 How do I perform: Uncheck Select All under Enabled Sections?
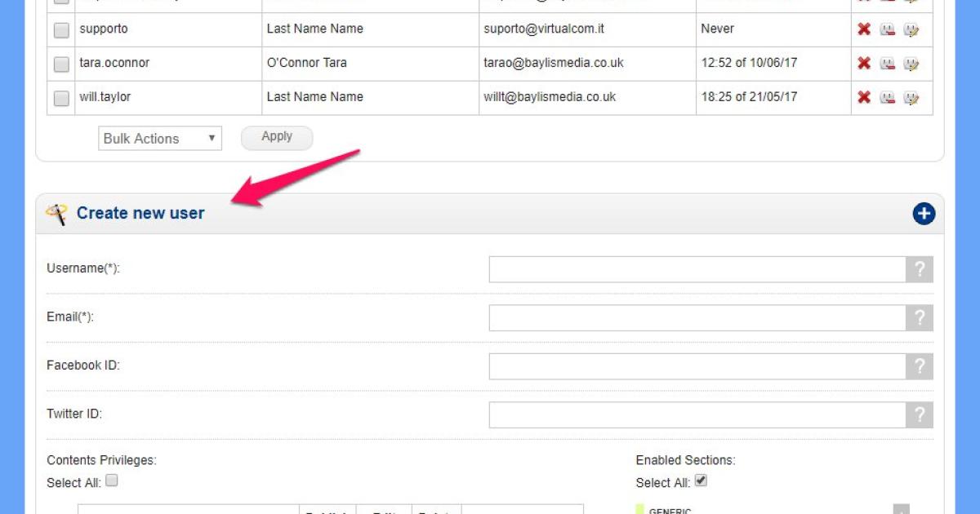coord(701,481)
